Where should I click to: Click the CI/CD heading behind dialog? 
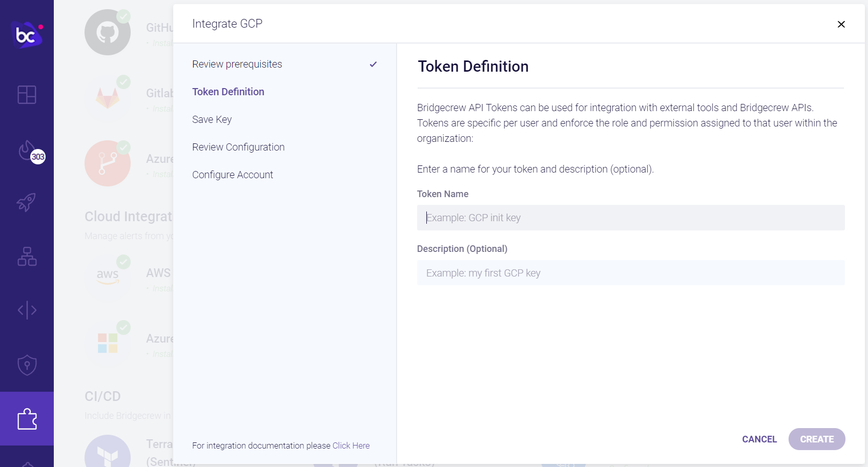click(102, 396)
